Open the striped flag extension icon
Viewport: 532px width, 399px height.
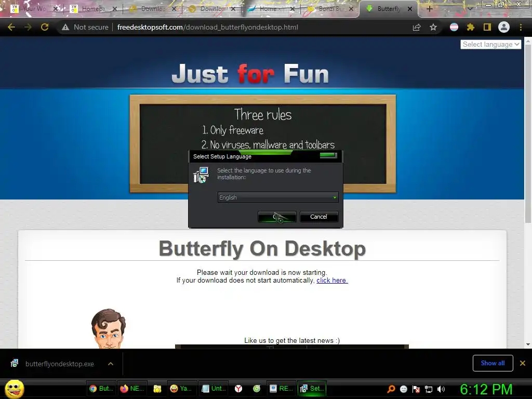[x=454, y=27]
